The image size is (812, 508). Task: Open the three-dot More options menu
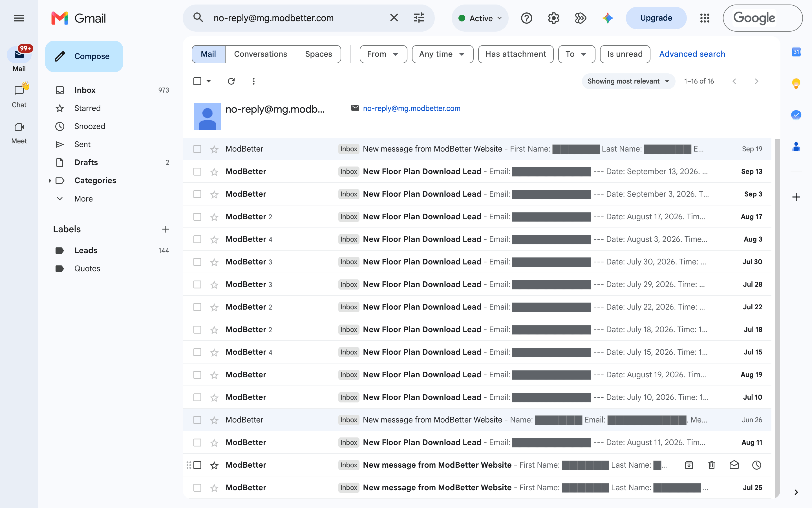(x=254, y=81)
